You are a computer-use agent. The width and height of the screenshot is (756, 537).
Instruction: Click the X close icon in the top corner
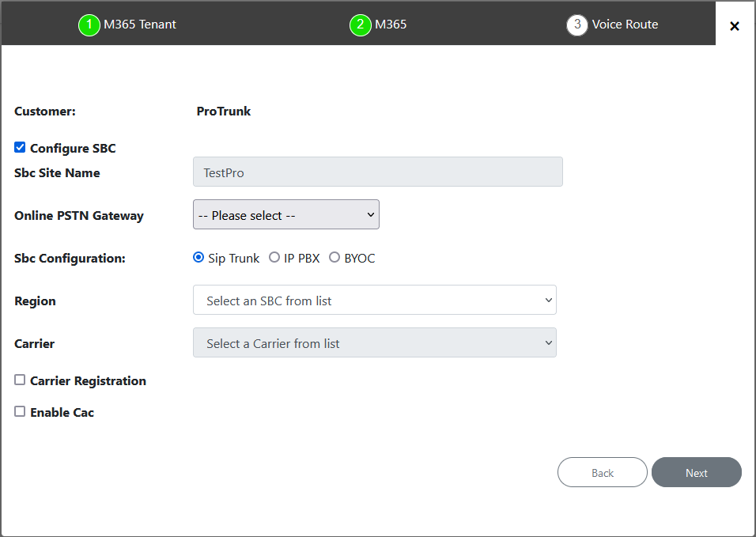point(734,25)
